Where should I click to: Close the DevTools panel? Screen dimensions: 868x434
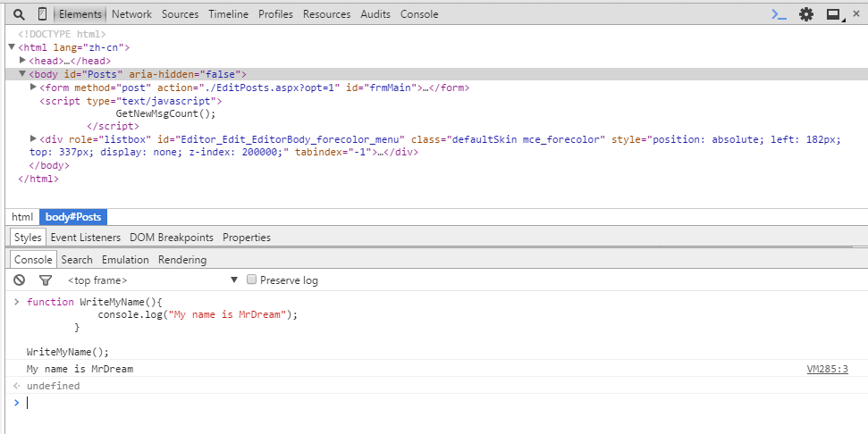855,14
